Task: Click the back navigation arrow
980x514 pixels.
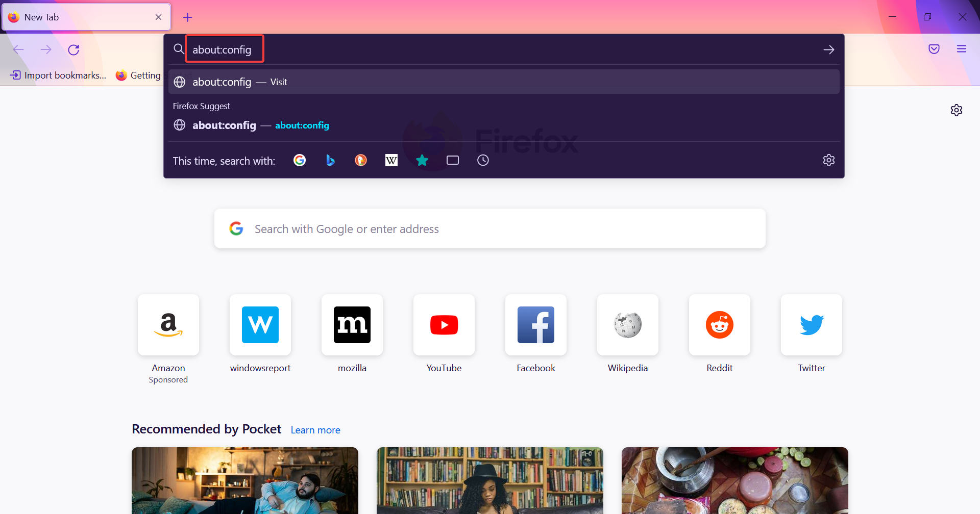Action: pos(18,49)
